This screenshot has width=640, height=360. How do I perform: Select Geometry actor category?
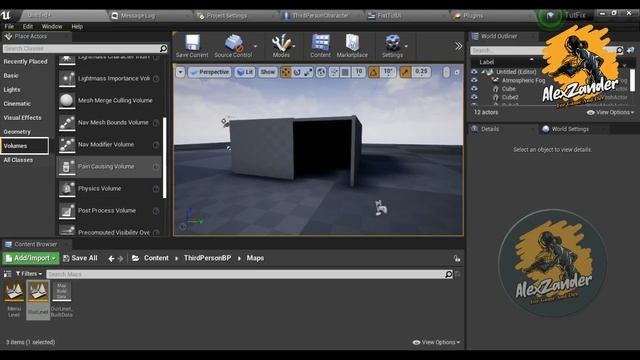click(17, 132)
